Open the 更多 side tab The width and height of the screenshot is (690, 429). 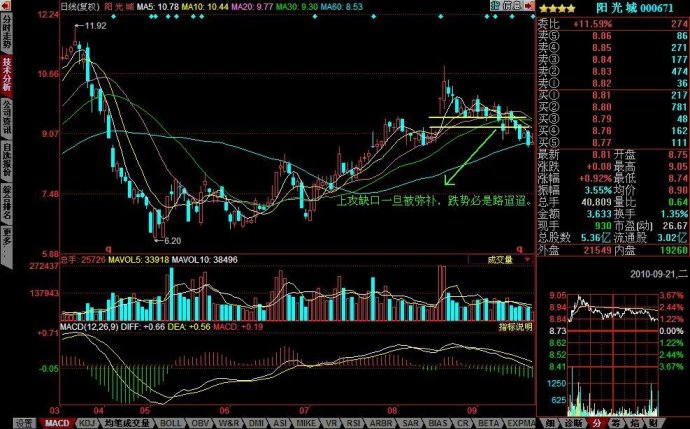point(7,245)
